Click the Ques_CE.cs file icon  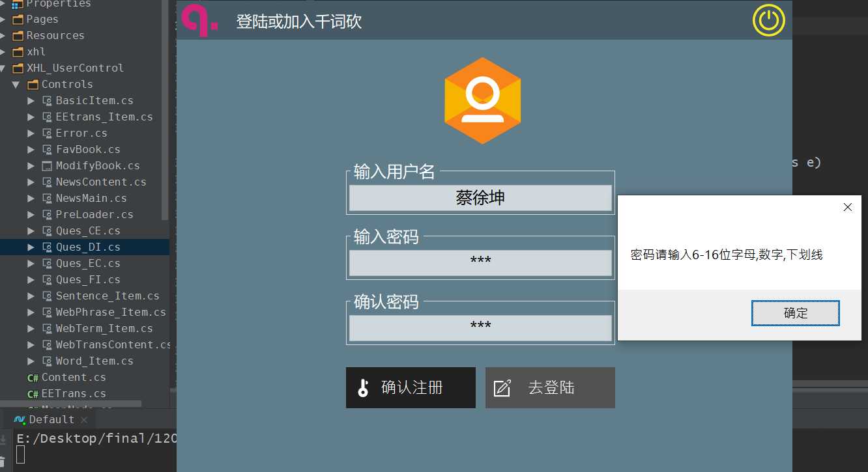pos(47,230)
